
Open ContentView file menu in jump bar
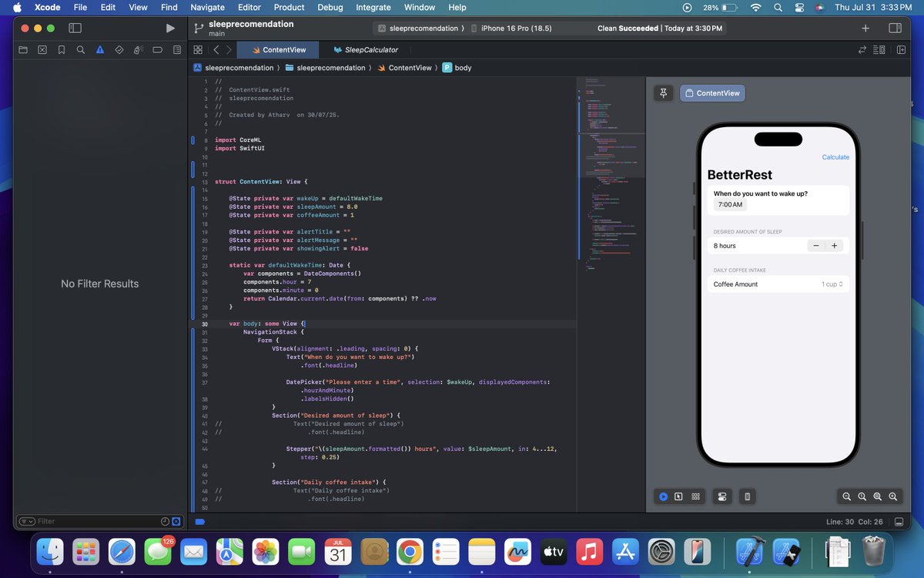coord(404,68)
